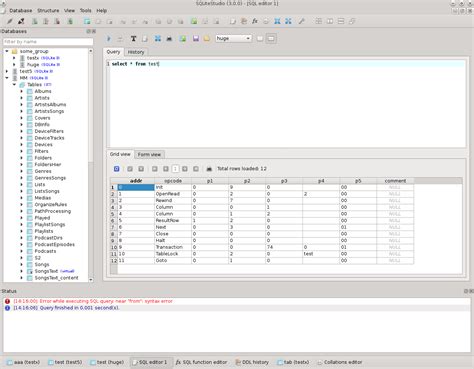This screenshot has height=369, width=474.
Task: Open the 'huge' database dropdown
Action: pyautogui.click(x=233, y=39)
